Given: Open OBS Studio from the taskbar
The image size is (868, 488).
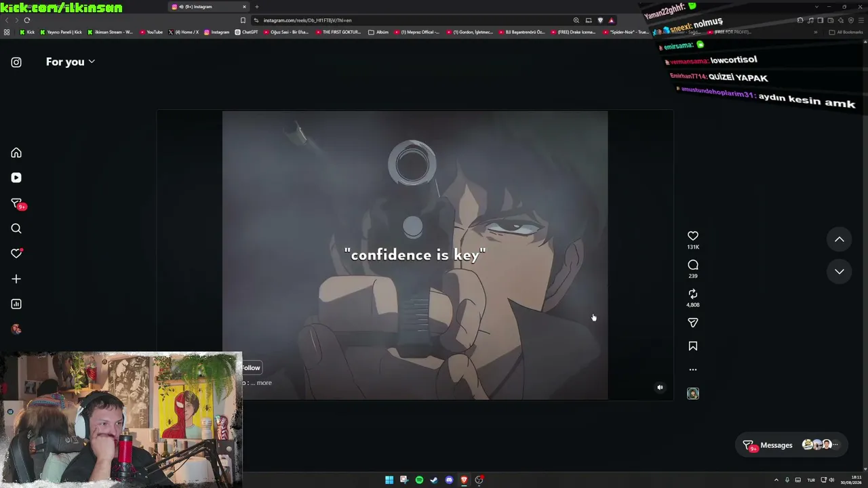Looking at the screenshot, I should click(x=479, y=480).
